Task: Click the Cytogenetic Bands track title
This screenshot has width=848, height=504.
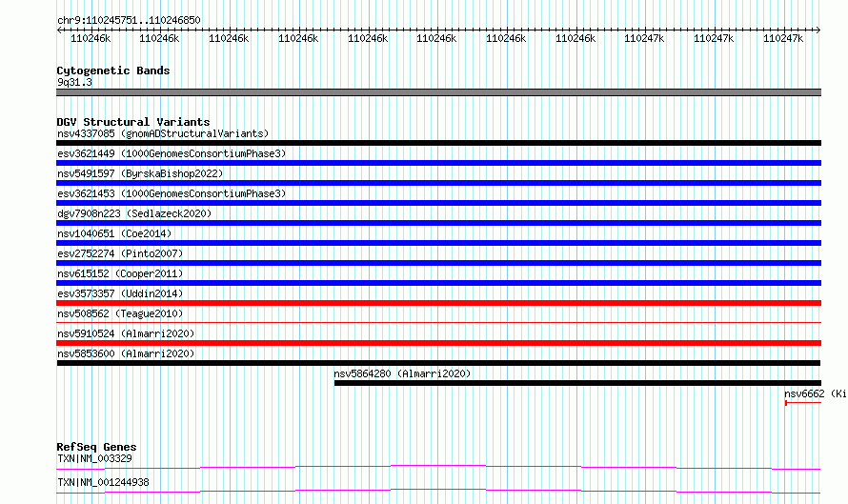Action: 113,71
